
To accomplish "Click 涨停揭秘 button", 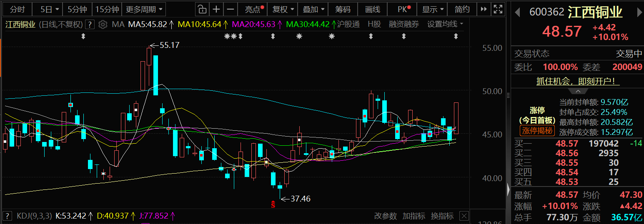I will [537, 131].
